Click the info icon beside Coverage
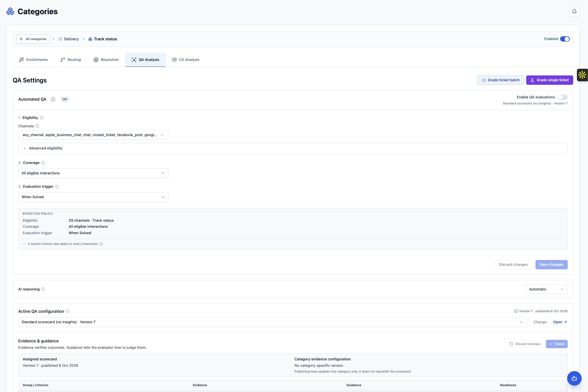 click(x=43, y=163)
